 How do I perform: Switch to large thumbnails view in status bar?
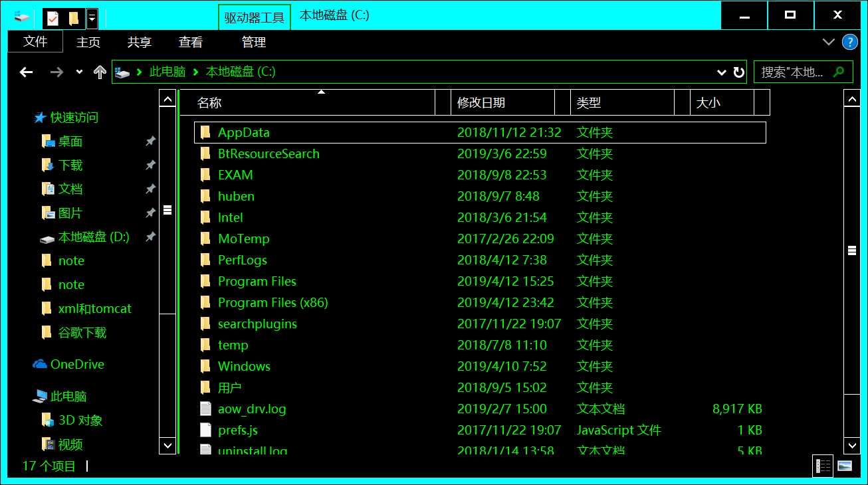click(845, 466)
